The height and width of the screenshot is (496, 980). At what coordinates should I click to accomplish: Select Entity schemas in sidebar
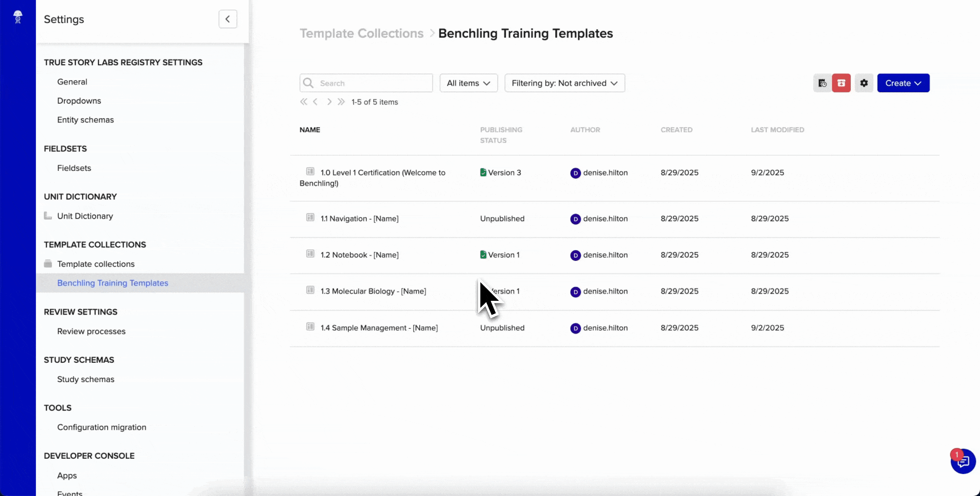(85, 120)
